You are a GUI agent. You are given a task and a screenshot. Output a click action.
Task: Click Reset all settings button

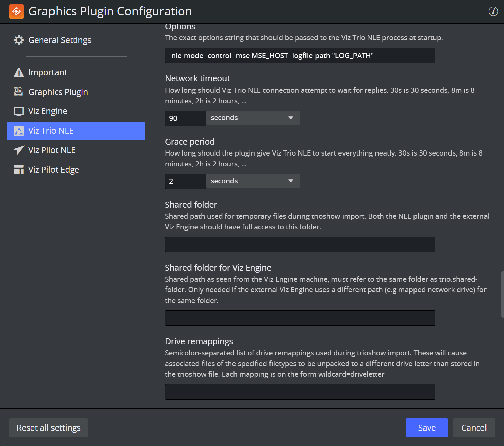coord(48,428)
